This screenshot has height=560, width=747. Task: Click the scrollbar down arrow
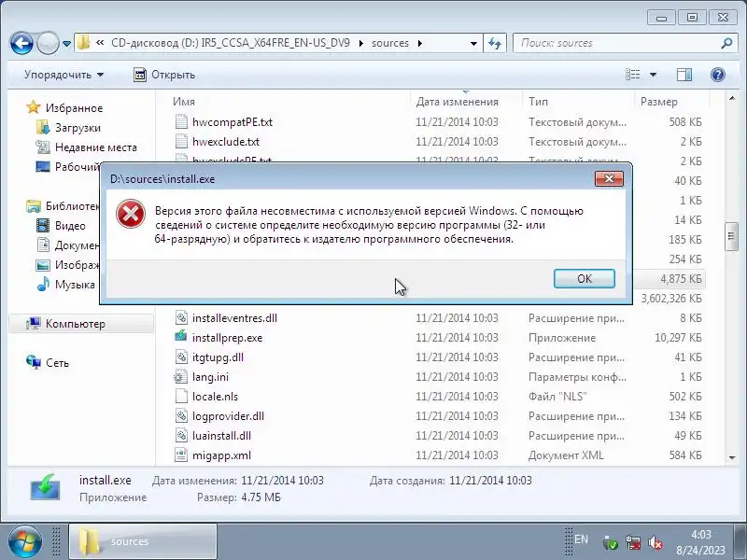731,457
